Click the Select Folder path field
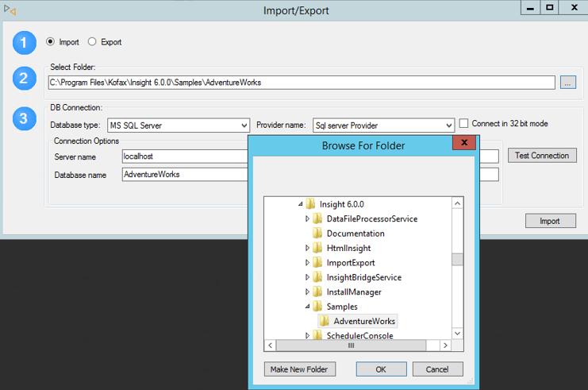This screenshot has height=390, width=588. point(302,83)
